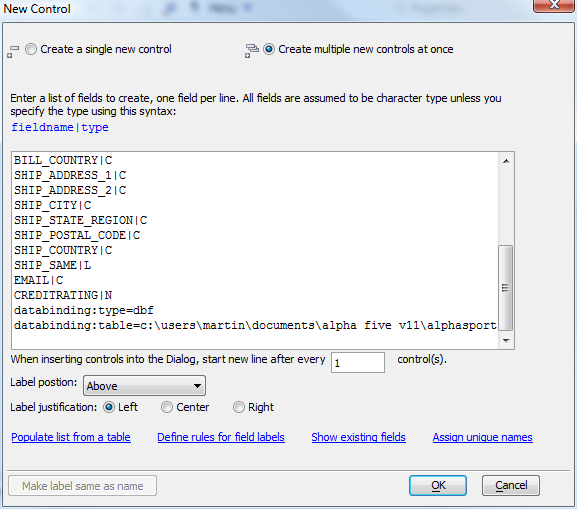Select Create multiple new controls at once
The height and width of the screenshot is (509, 577).
coord(269,49)
